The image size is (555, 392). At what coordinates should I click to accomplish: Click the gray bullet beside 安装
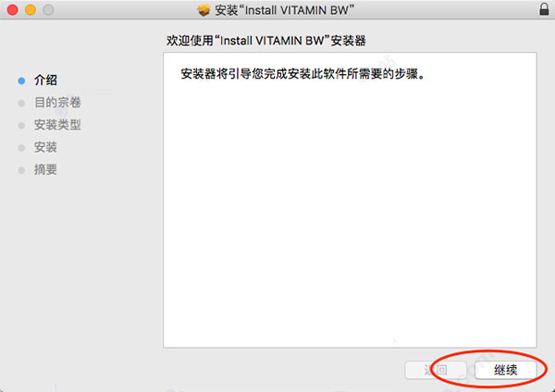pyautogui.click(x=21, y=148)
